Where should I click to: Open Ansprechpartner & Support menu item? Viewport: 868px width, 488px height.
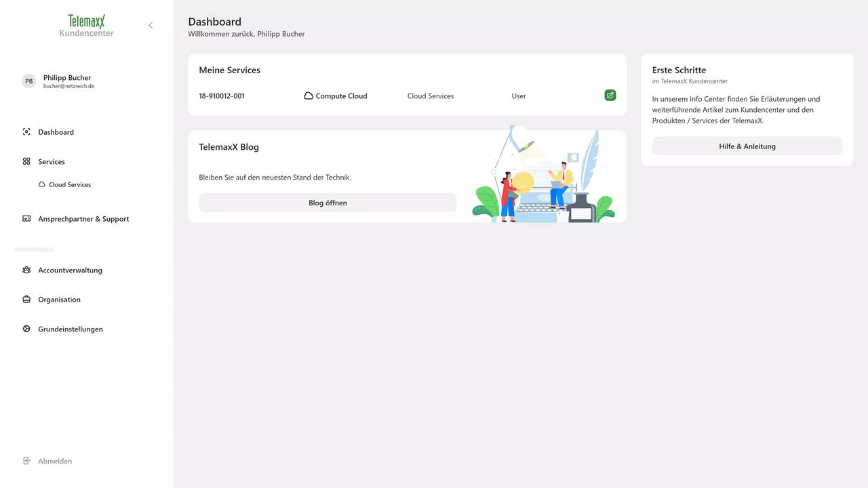tap(83, 219)
